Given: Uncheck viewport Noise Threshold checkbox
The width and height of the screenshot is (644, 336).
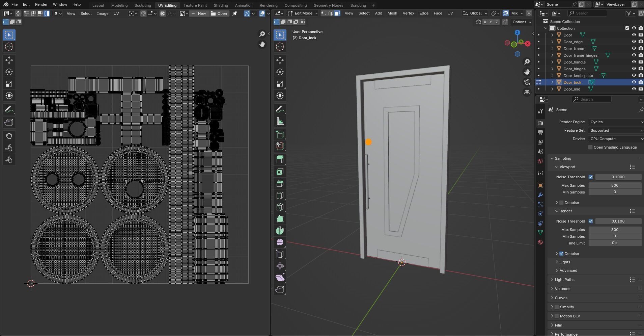Looking at the screenshot, I should [591, 177].
